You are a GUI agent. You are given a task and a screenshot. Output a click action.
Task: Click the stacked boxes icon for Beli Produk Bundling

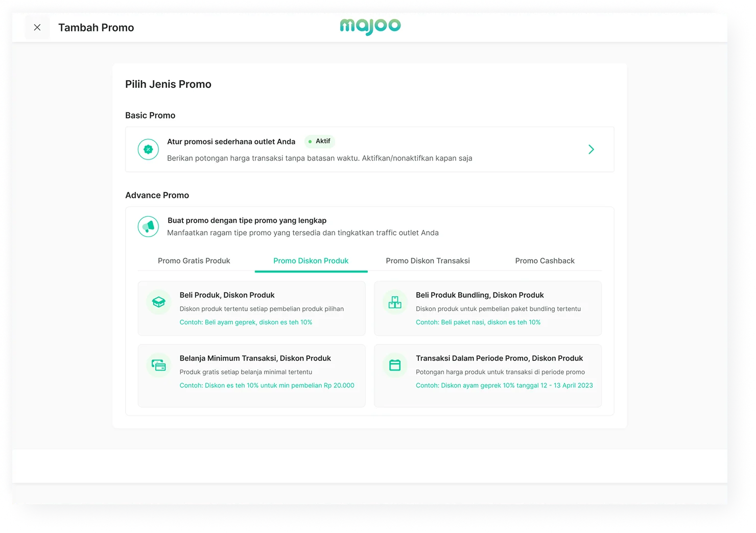(395, 302)
